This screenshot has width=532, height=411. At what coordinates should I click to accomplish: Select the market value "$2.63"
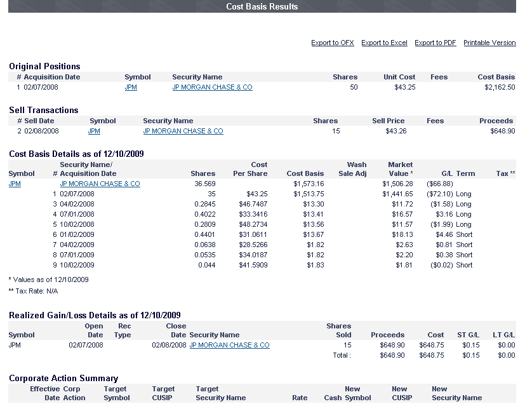404,245
